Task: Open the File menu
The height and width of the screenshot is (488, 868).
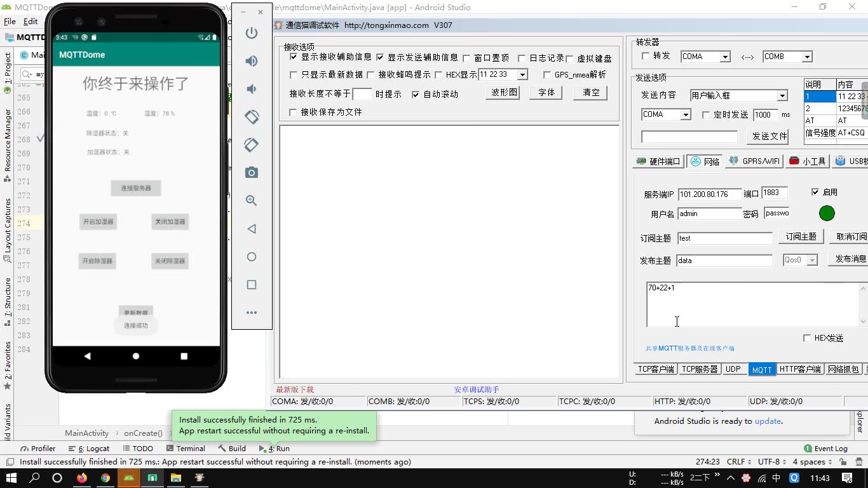Action: click(x=10, y=21)
